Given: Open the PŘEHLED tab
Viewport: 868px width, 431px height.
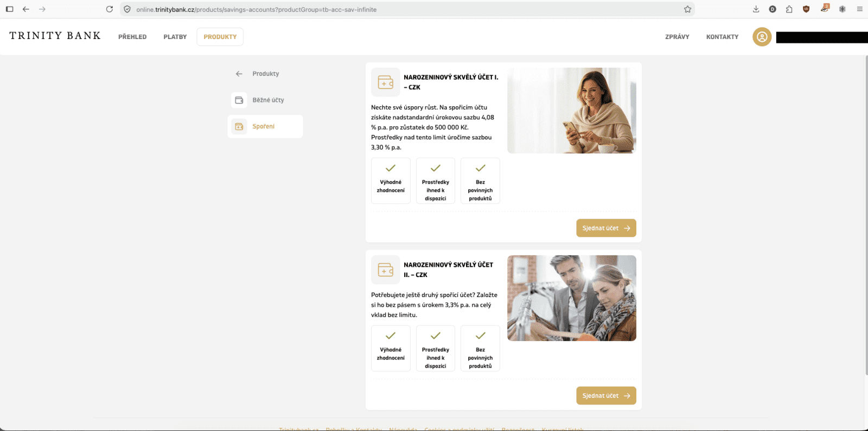Looking at the screenshot, I should pyautogui.click(x=132, y=37).
